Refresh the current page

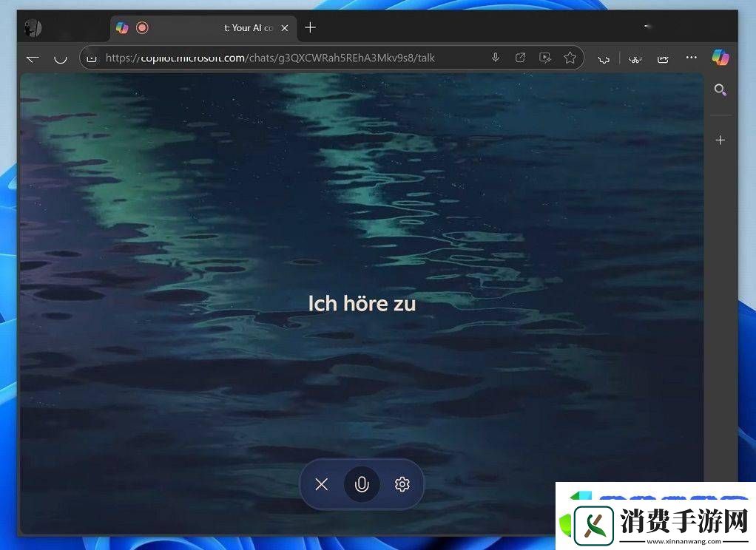pos(61,58)
